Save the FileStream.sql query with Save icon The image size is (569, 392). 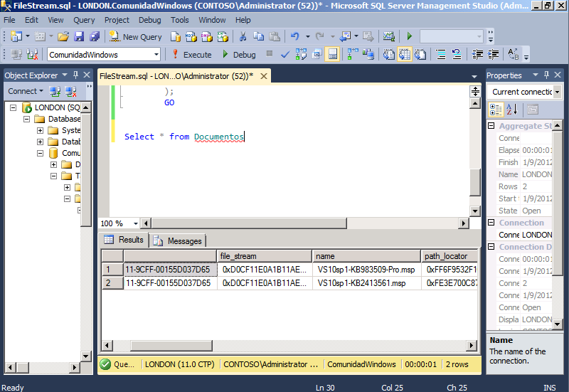pos(79,36)
